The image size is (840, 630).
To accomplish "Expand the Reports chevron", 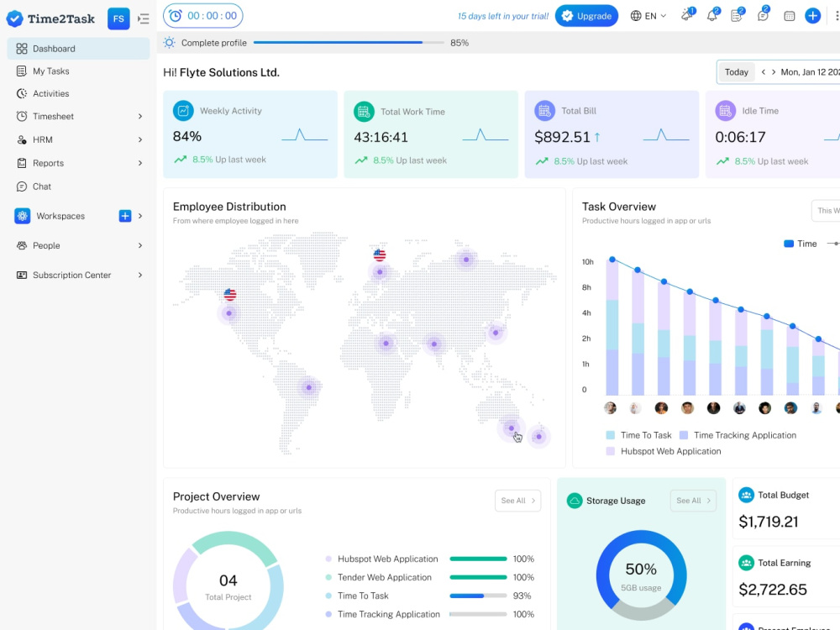I will [140, 164].
